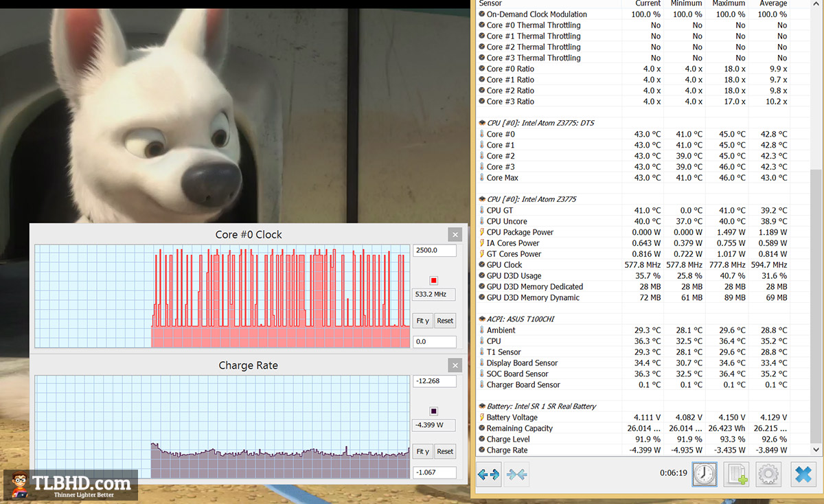Collapse the ACPI ASUS T100CHI sensor group
The width and height of the screenshot is (824, 504).
[x=481, y=319]
